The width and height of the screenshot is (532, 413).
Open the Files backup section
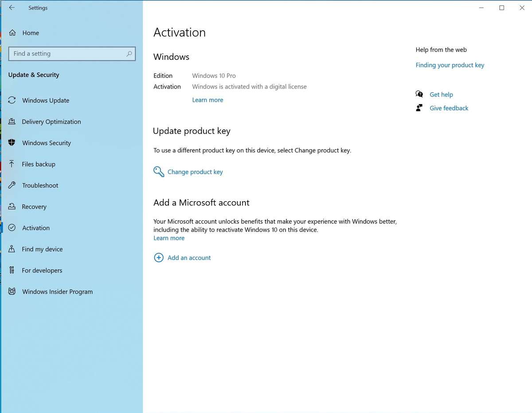[39, 164]
